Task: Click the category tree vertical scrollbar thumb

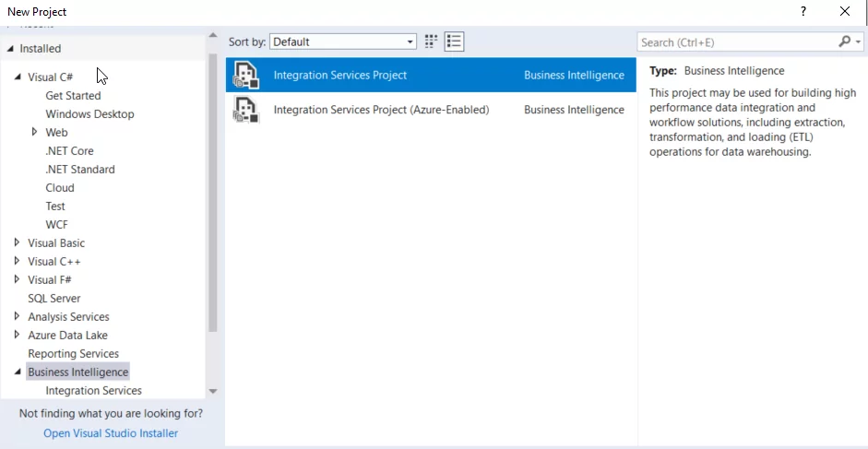Action: pos(213,193)
